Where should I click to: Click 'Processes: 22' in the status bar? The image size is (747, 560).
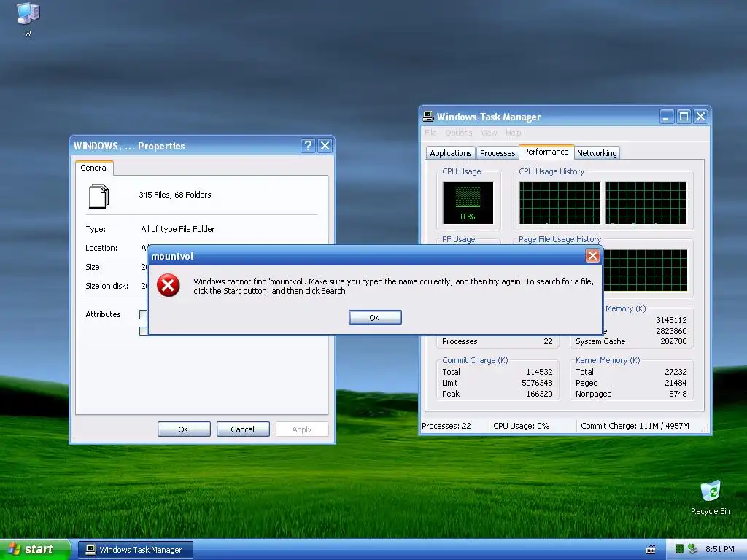[x=446, y=426]
